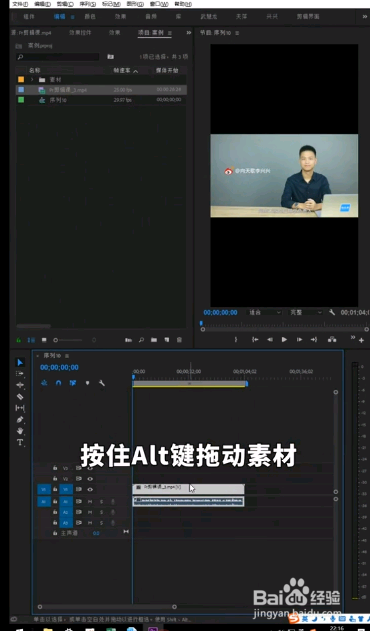370x631 pixels.
Task: Create new search bin from query
Action: 111,57
